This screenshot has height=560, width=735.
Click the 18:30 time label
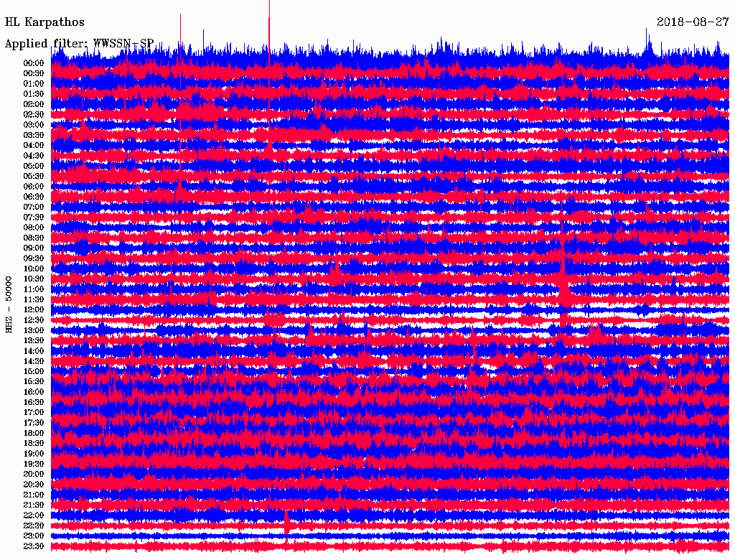point(34,443)
